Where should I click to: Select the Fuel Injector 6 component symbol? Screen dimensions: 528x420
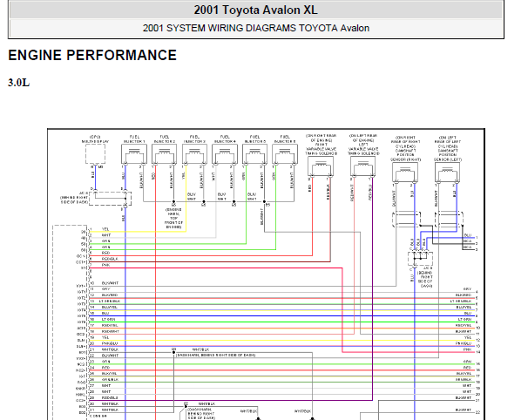(285, 154)
